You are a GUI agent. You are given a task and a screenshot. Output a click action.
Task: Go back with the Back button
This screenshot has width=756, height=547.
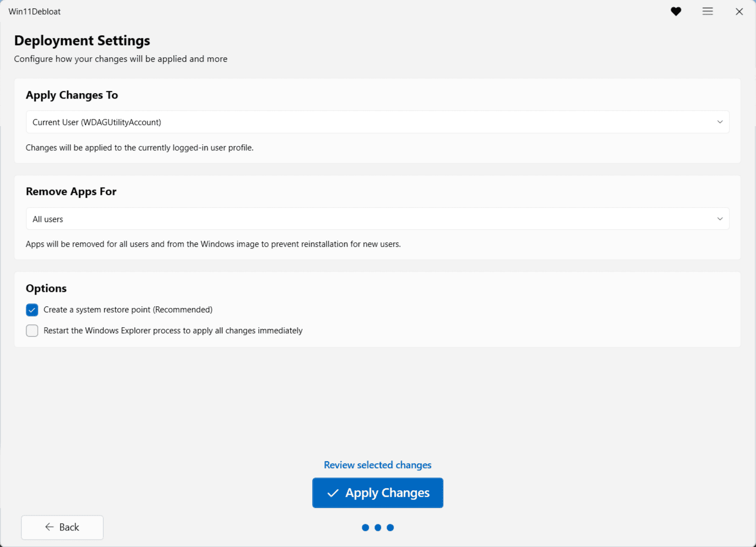pos(62,527)
